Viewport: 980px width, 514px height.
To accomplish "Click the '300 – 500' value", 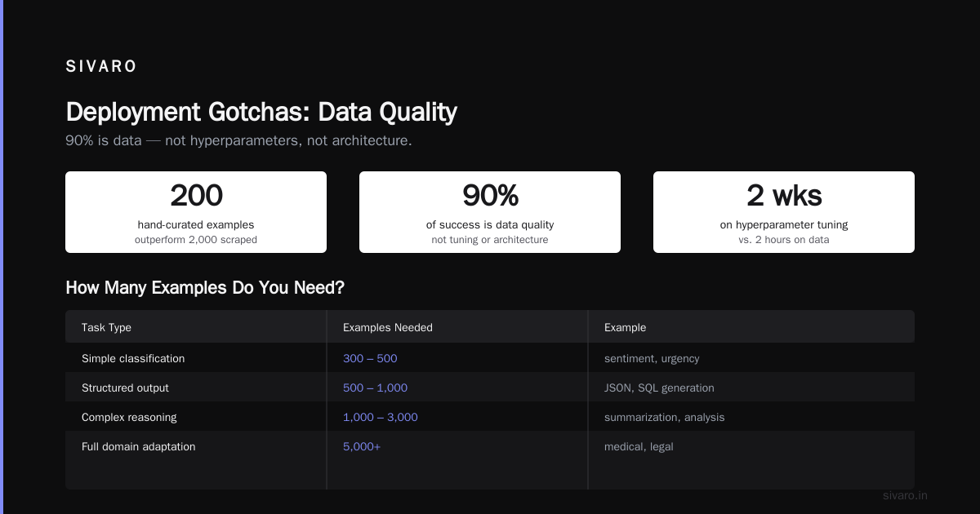I will [x=370, y=358].
